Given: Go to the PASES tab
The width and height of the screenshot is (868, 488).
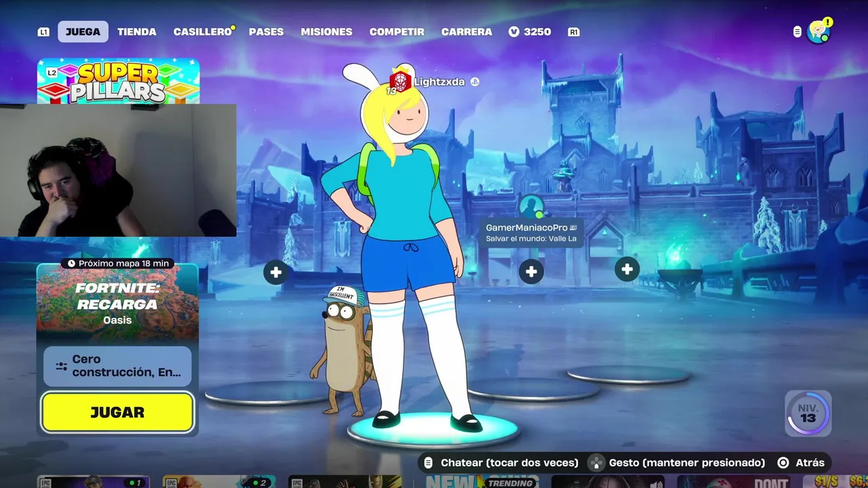Looking at the screenshot, I should 266,32.
